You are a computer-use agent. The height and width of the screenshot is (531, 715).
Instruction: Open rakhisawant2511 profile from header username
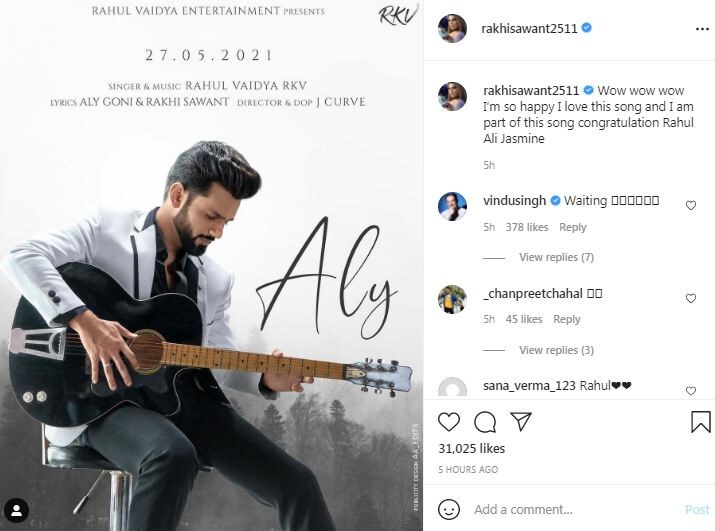click(x=529, y=28)
